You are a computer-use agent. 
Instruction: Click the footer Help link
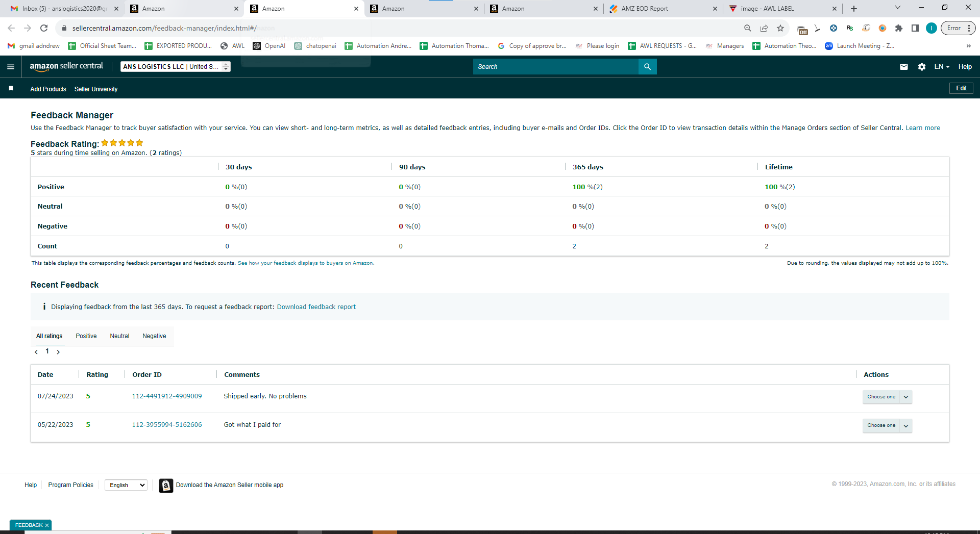click(x=31, y=485)
